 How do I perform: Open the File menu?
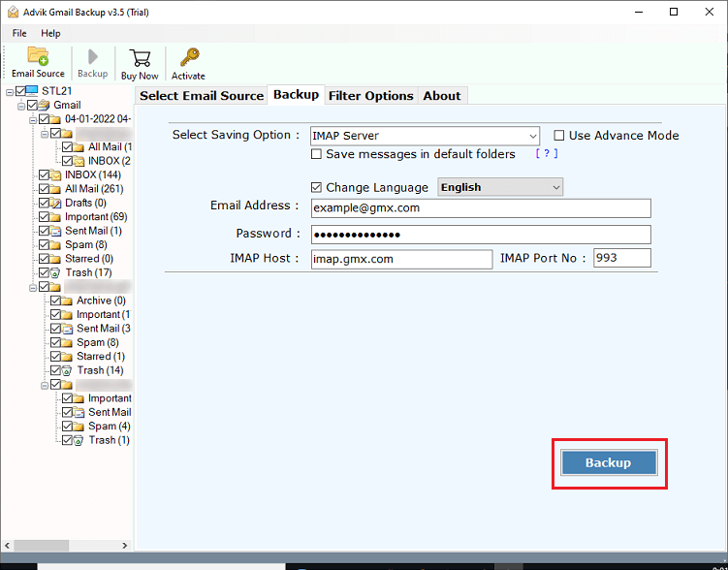pyautogui.click(x=19, y=33)
